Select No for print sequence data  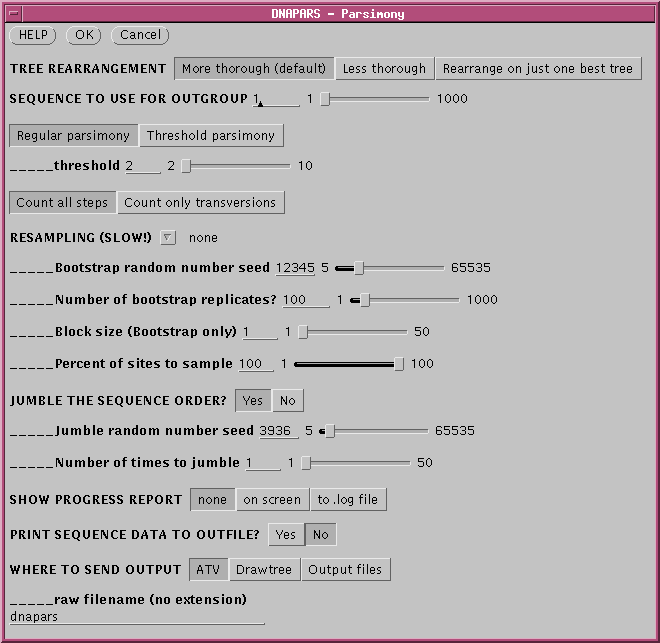pos(321,535)
